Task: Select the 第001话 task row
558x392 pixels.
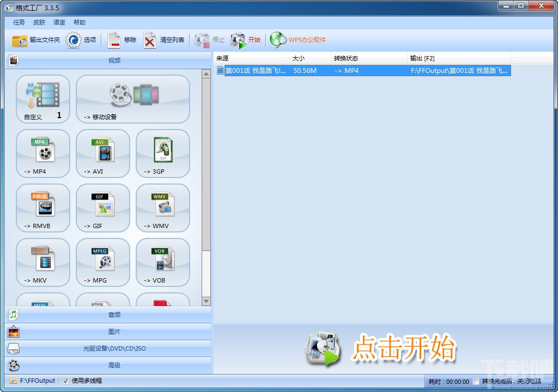Action: [x=362, y=70]
